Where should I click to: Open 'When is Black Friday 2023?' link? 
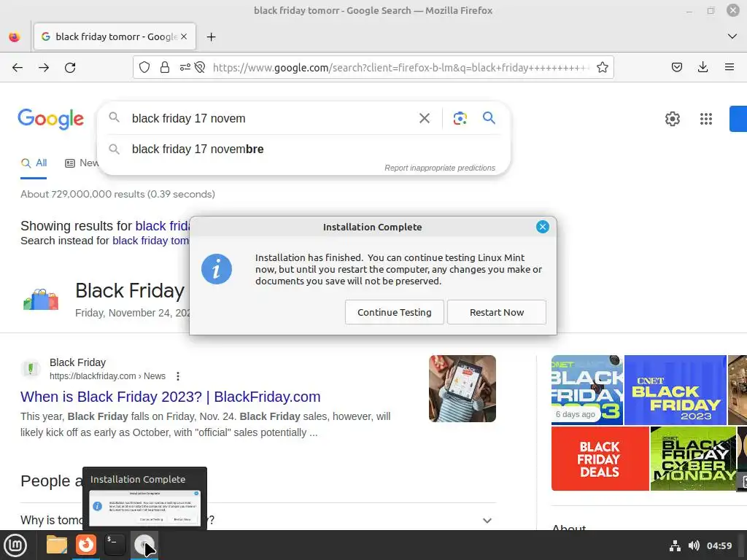pyautogui.click(x=171, y=397)
